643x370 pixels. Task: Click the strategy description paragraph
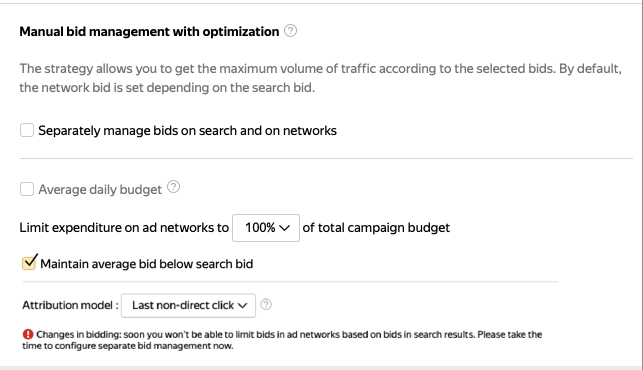(321, 78)
